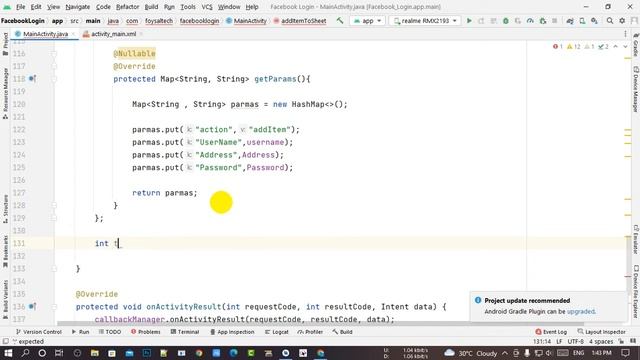Open the VCS menu
The width and height of the screenshot is (640, 360).
pyautogui.click(x=207, y=7)
